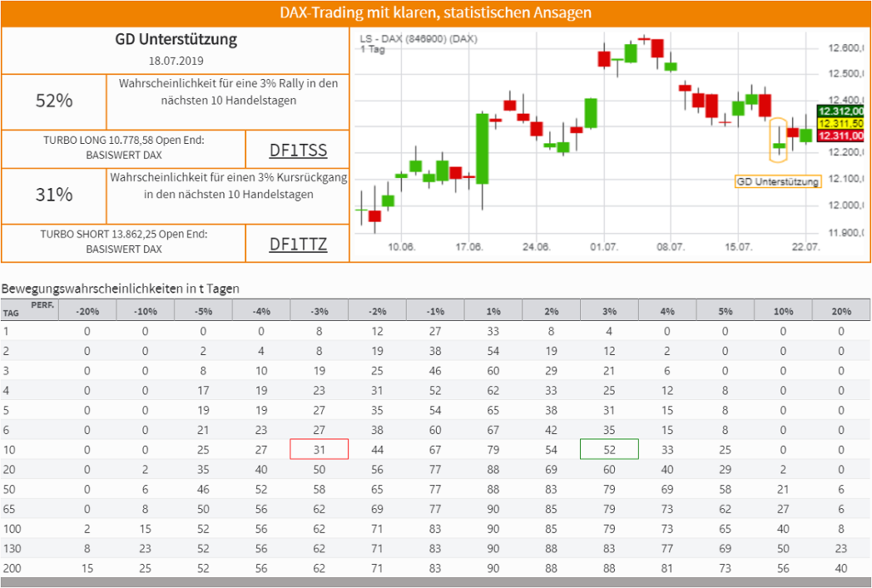Click the 01.07. date on chart axis
This screenshot has height=588, width=872.
[x=604, y=247]
